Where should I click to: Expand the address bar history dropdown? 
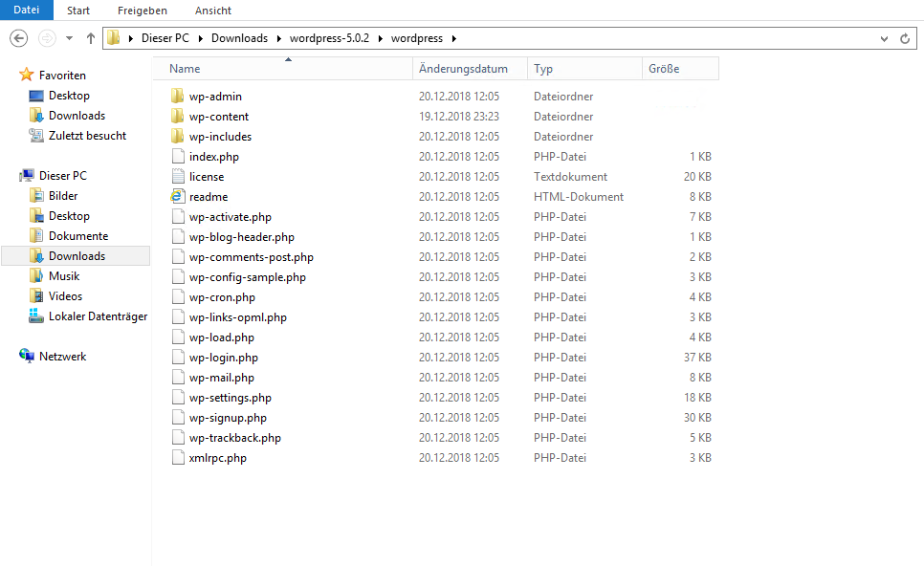[884, 39]
